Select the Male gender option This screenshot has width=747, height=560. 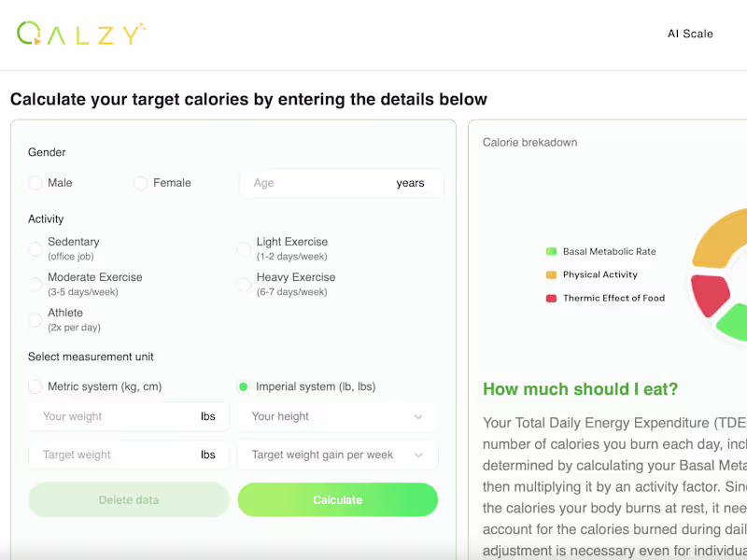point(35,183)
